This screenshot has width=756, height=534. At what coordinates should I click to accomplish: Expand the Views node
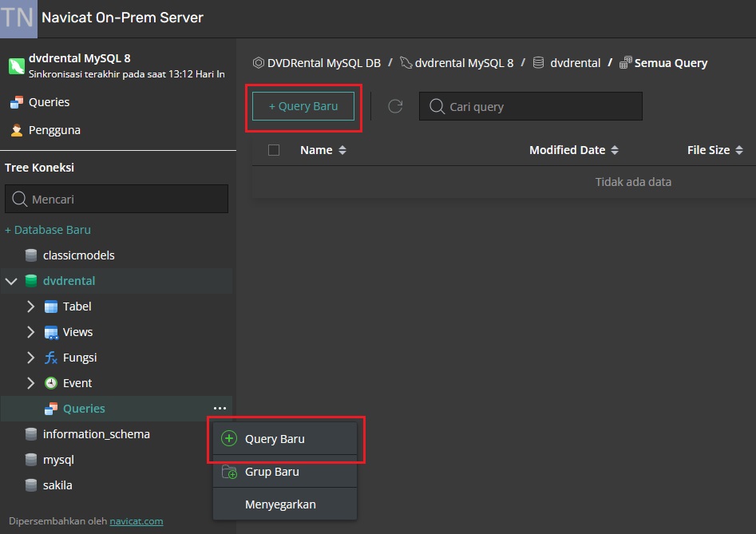tap(30, 332)
